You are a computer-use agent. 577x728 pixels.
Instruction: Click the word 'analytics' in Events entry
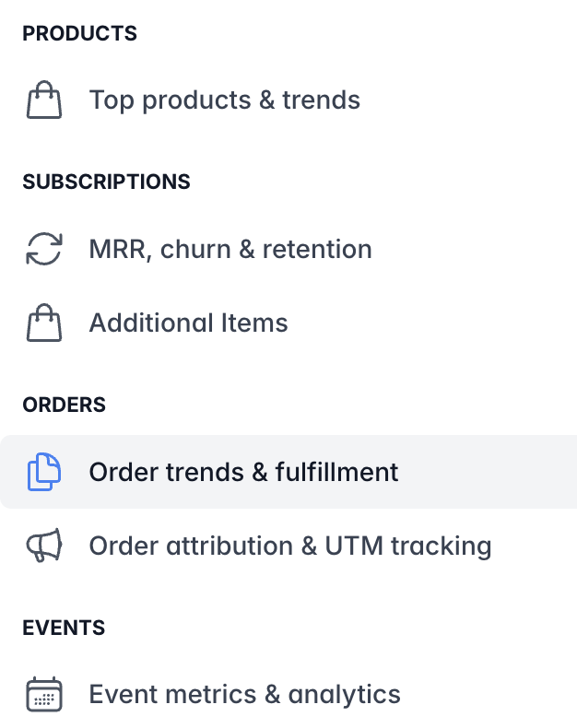(344, 695)
